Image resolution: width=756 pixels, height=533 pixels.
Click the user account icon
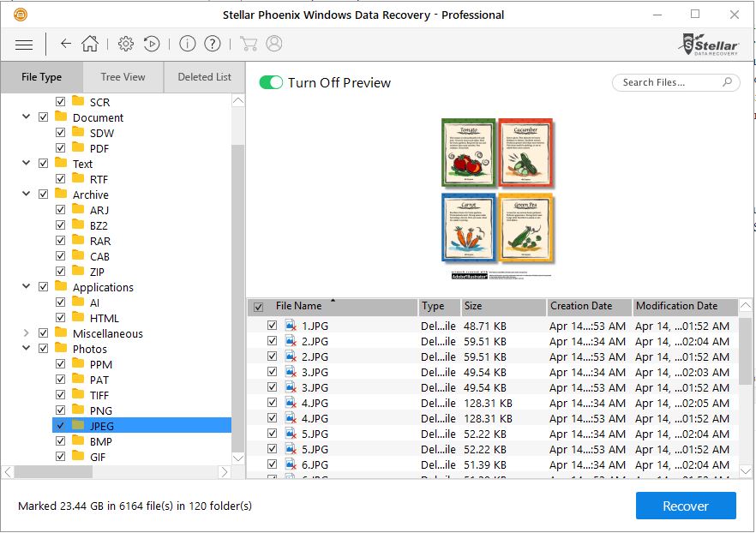tap(273, 44)
